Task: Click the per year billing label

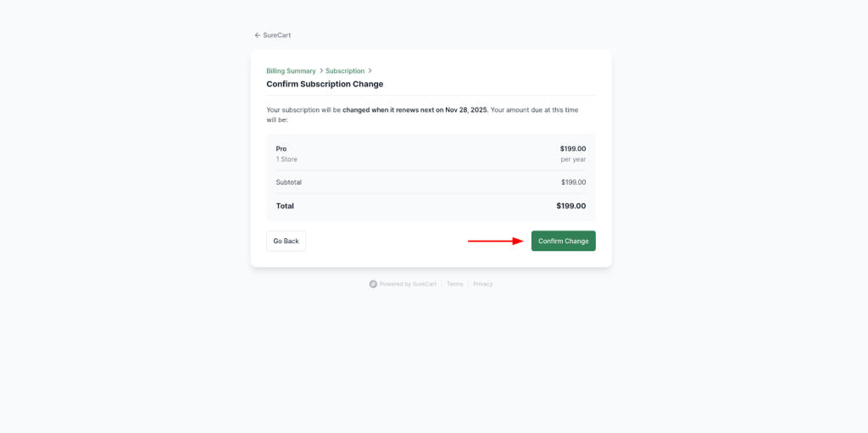Action: point(573,159)
